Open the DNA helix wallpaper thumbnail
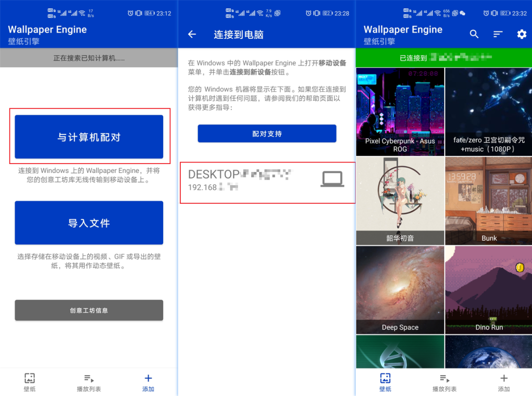The width and height of the screenshot is (532, 396). [400, 352]
